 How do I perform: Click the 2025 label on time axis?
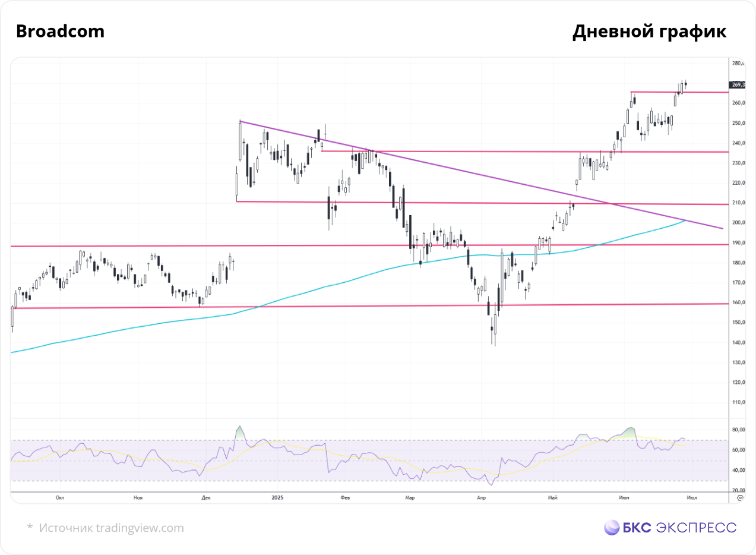coord(276,497)
